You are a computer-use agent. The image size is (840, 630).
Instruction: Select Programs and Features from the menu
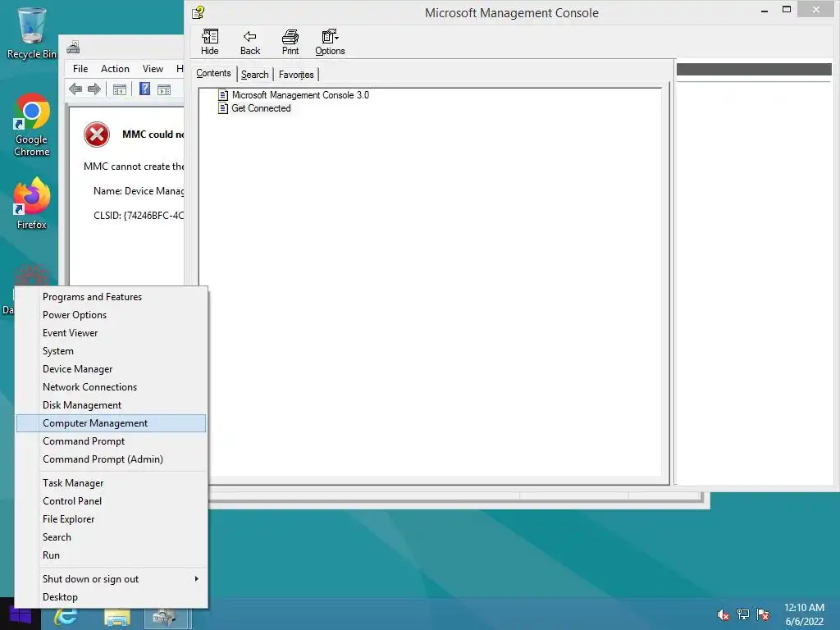[111, 297]
